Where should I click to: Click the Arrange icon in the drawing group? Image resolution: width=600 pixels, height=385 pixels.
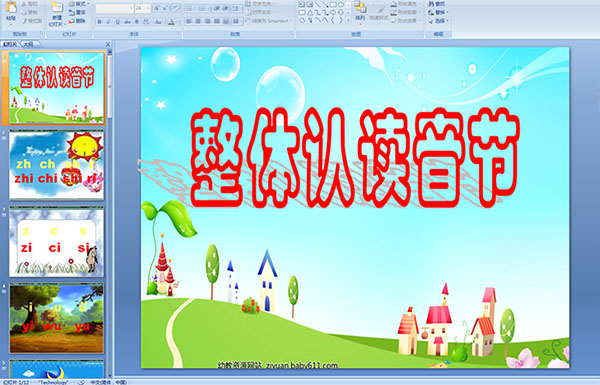(360, 10)
